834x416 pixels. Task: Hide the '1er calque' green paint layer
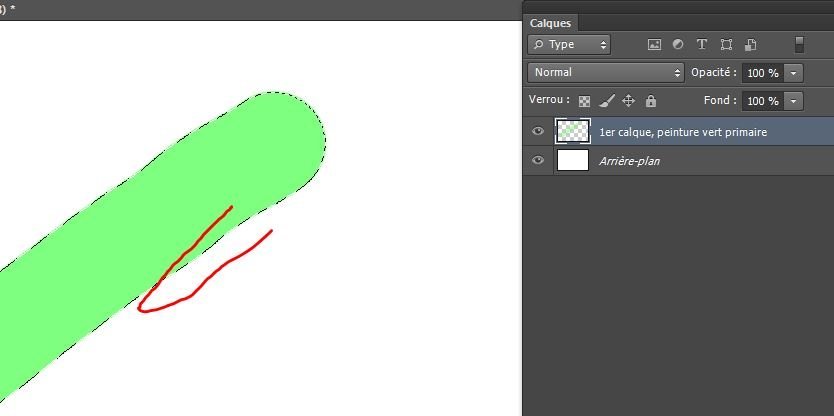tap(539, 132)
